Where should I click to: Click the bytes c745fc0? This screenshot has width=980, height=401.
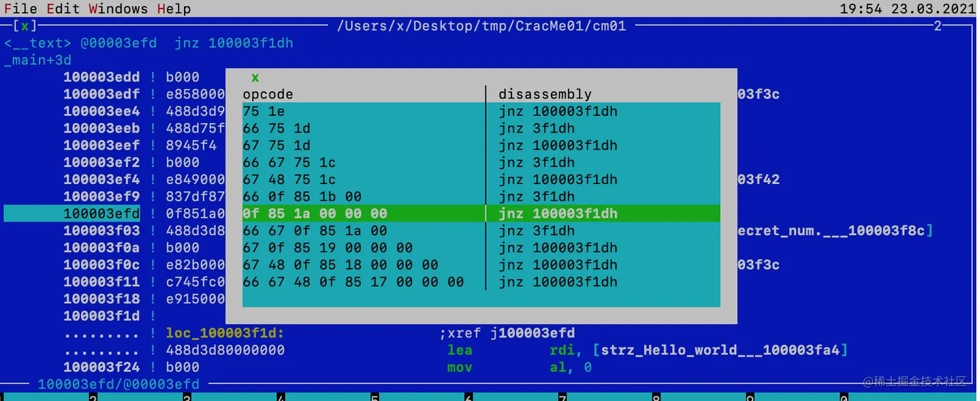pos(195,282)
